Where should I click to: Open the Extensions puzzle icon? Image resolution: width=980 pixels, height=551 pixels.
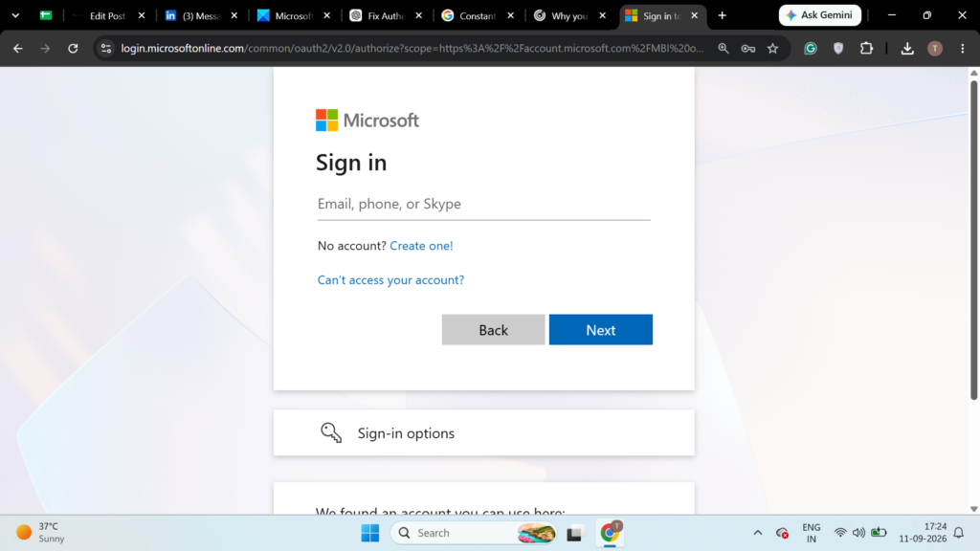coord(866,48)
